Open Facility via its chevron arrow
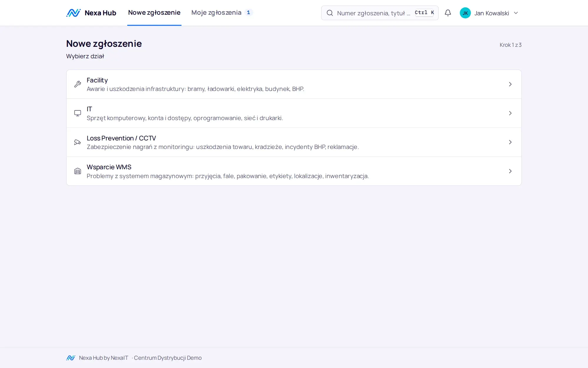 (510, 84)
